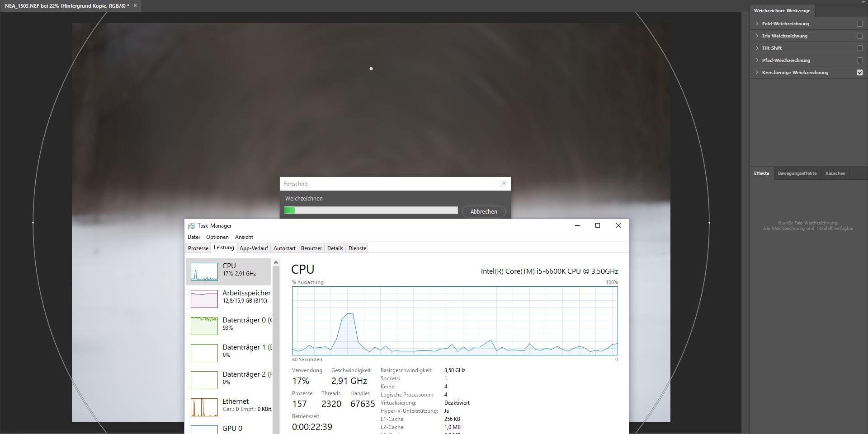This screenshot has width=868, height=434.
Task: Select the GPU 0 graph thumbnail
Action: point(204,429)
